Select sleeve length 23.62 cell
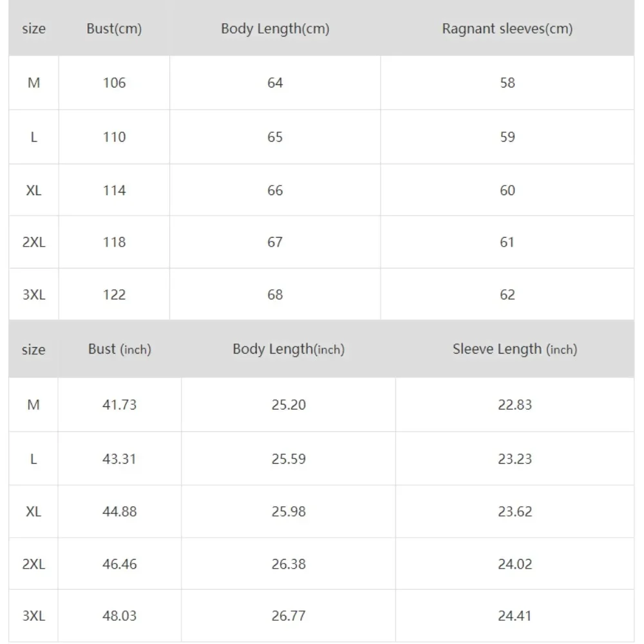Viewport: 644px width, 644px height. pos(515,511)
